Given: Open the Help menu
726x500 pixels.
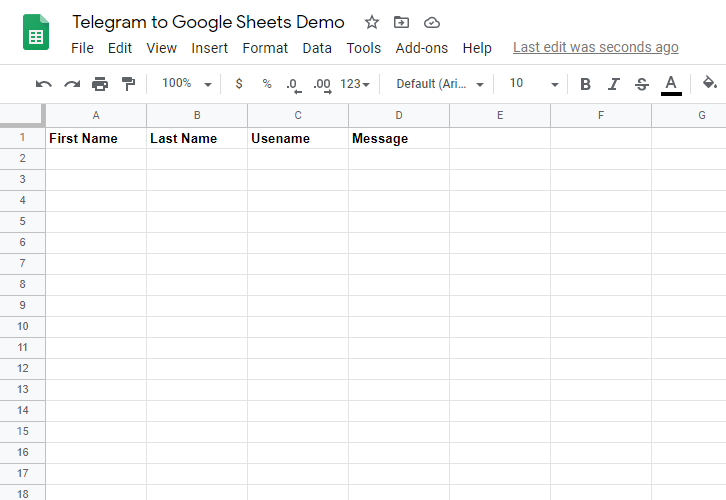Looking at the screenshot, I should click(477, 48).
